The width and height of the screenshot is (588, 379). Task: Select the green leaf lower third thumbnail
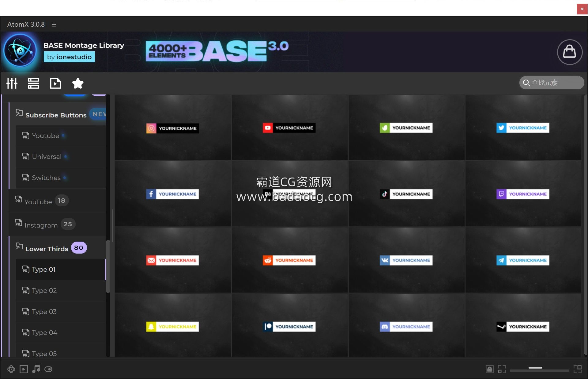pyautogui.click(x=406, y=128)
